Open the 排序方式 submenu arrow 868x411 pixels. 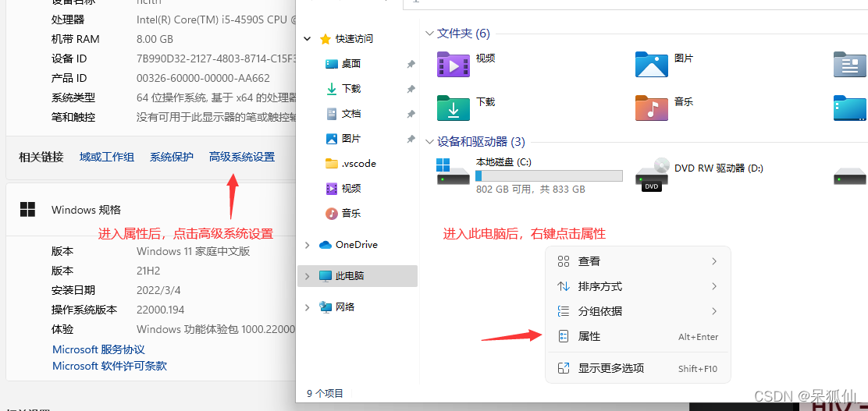714,286
